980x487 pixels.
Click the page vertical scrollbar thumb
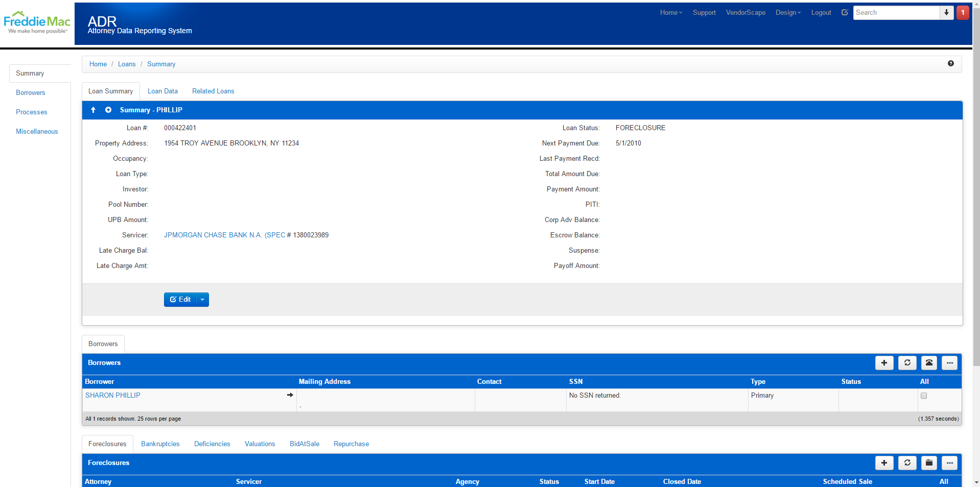point(976,186)
